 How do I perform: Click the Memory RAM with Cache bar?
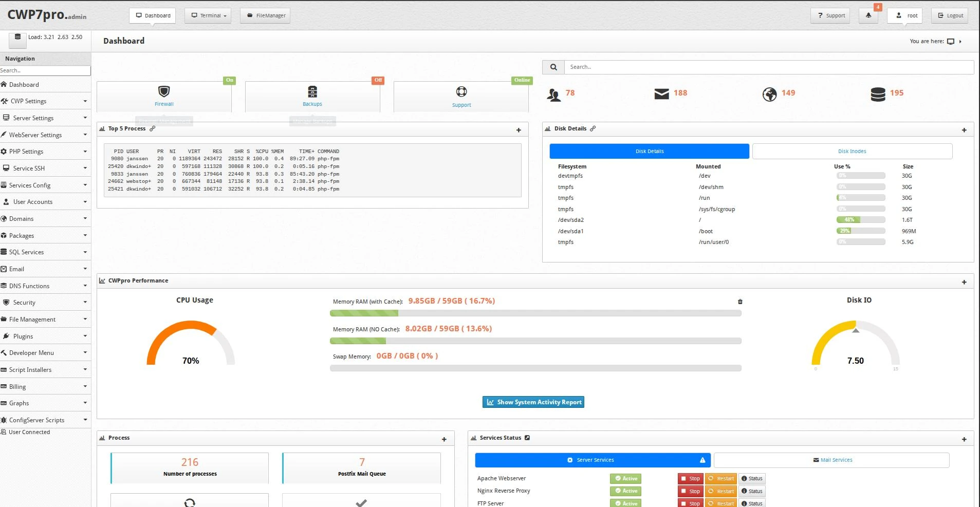click(535, 313)
